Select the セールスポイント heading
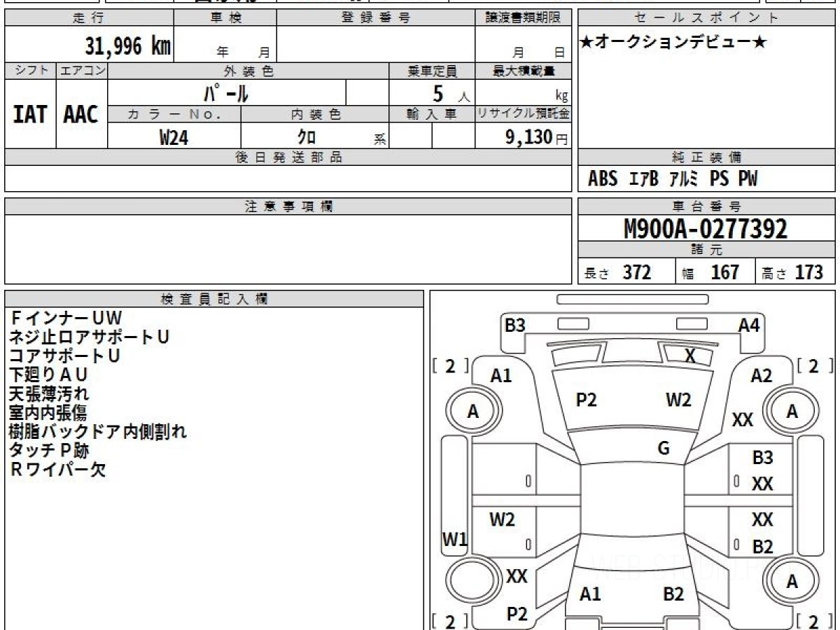Image resolution: width=840 pixels, height=630 pixels. click(706, 18)
